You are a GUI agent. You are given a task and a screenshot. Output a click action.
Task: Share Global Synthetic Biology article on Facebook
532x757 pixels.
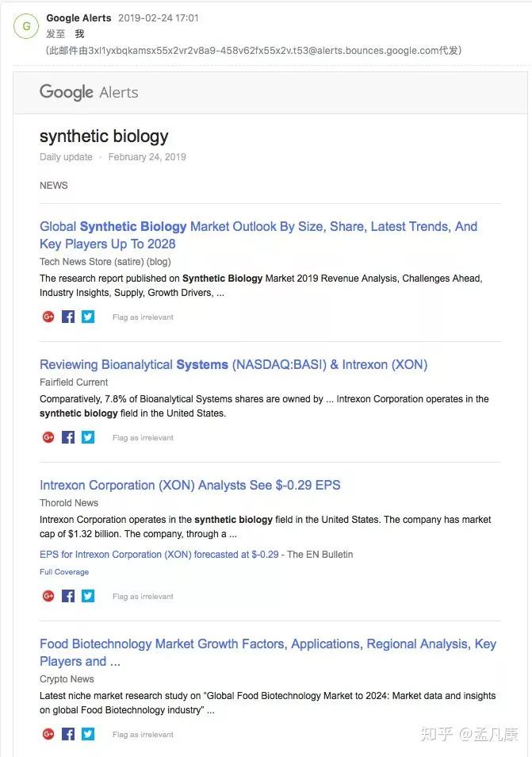(68, 317)
